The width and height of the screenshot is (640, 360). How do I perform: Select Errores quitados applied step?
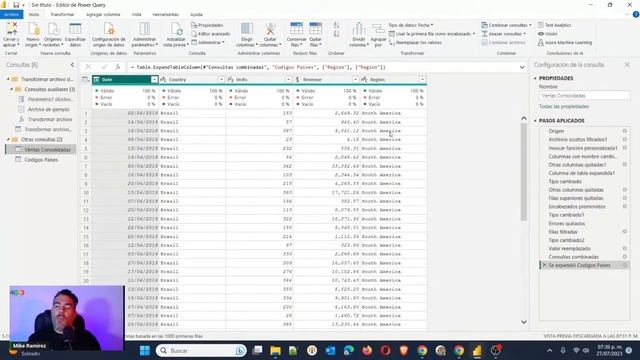(567, 223)
